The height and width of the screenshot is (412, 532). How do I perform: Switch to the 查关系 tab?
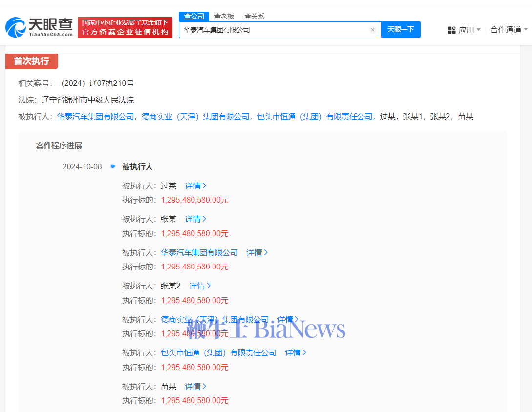[x=254, y=16]
